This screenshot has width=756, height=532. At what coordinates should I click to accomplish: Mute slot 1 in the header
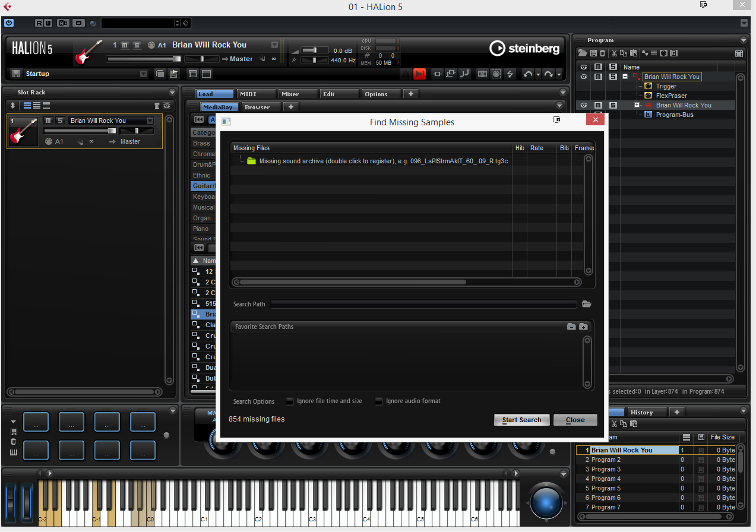tap(125, 45)
